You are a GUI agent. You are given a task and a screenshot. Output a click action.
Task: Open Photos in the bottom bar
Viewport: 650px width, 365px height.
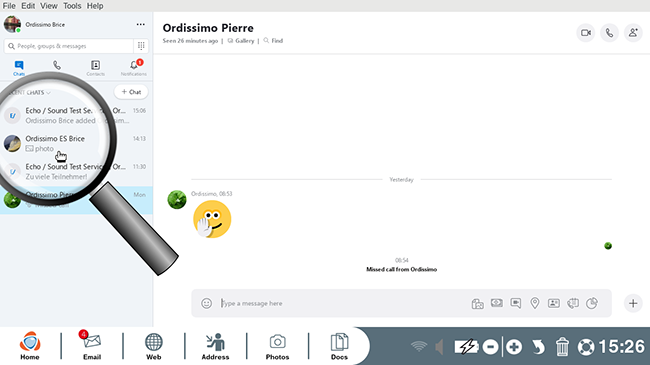277,346
